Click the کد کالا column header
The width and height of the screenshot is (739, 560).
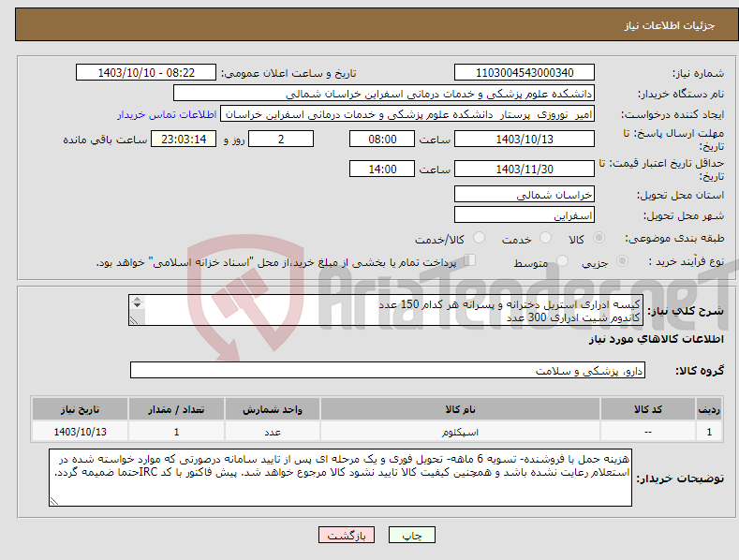(648, 409)
